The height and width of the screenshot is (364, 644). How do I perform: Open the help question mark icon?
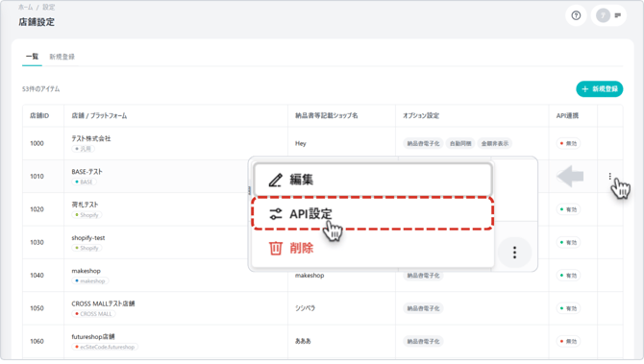click(576, 15)
